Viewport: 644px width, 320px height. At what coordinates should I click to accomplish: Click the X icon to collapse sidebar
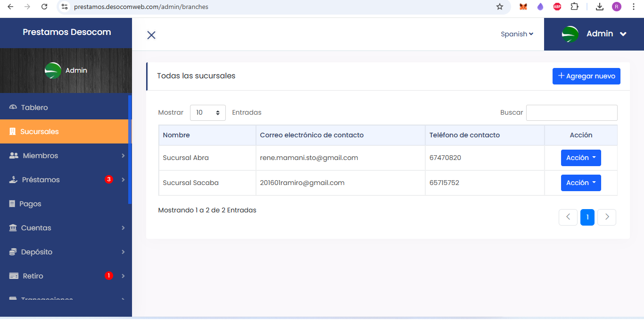pyautogui.click(x=151, y=35)
